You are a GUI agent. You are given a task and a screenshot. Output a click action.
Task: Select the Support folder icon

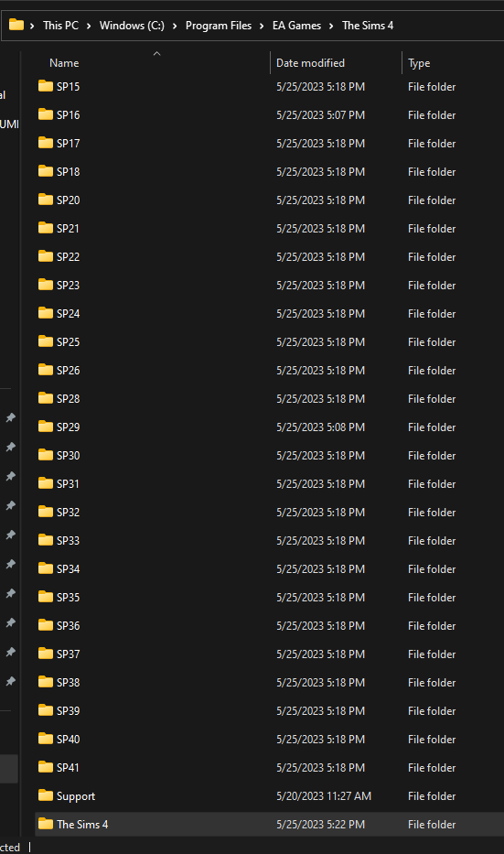[46, 795]
